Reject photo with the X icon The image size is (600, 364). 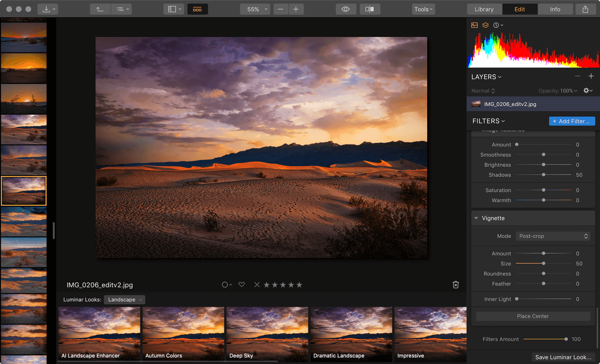(x=257, y=284)
